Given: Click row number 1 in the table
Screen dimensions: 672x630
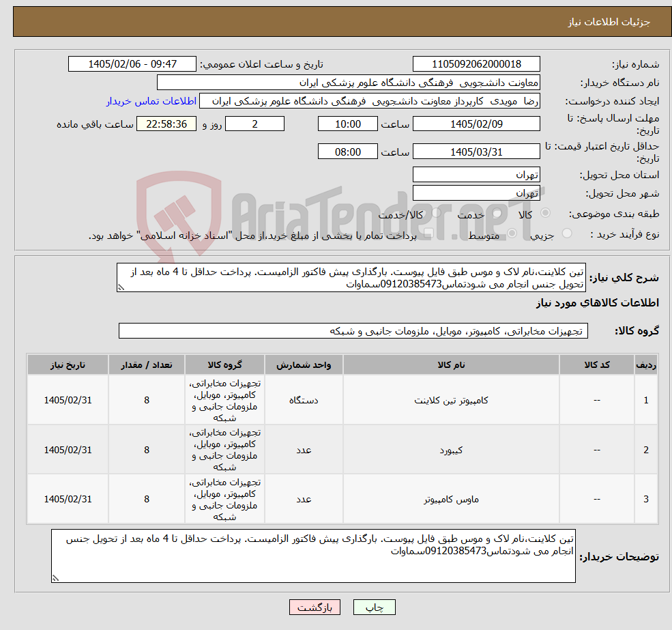Looking at the screenshot, I should click(x=646, y=400).
